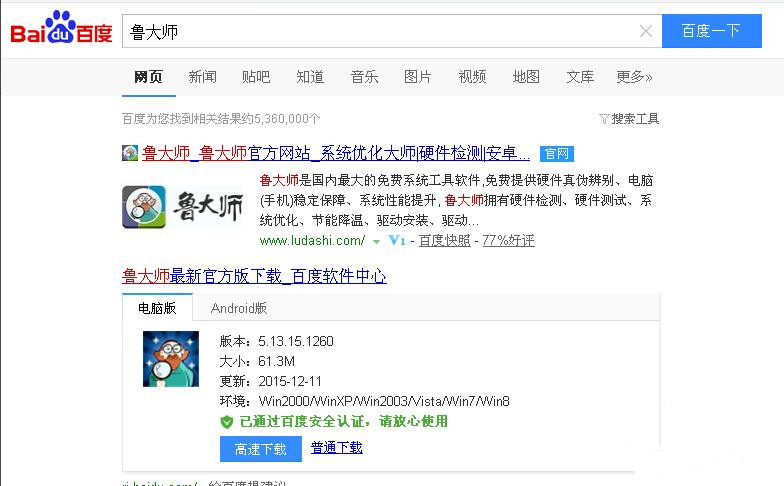784x486 pixels.
Task: Open the 视频 tab
Action: pos(472,77)
